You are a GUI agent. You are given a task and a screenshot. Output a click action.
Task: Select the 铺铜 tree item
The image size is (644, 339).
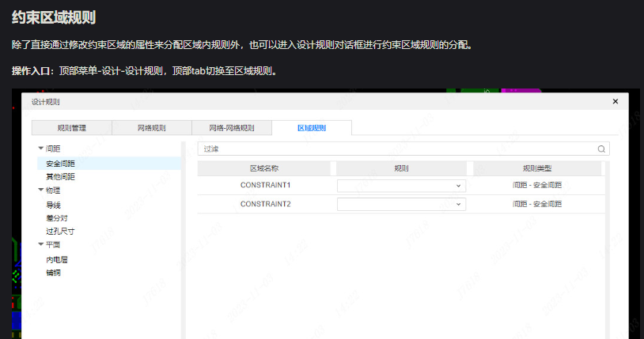coord(53,273)
